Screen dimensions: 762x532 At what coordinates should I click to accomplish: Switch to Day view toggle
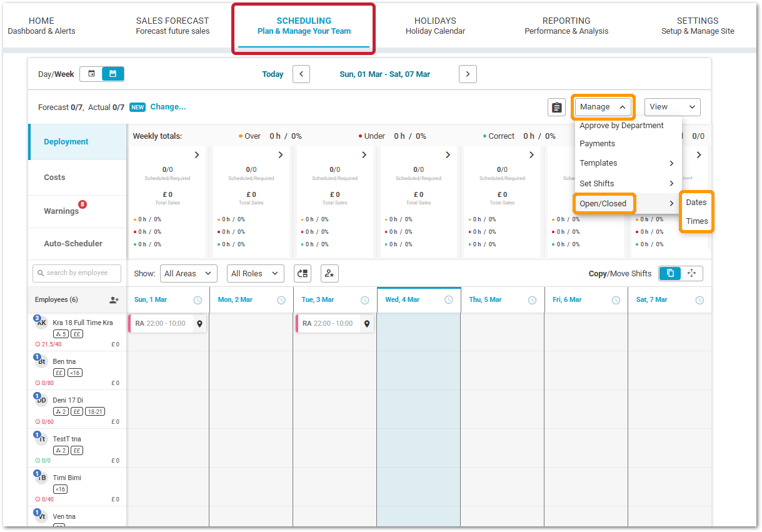(x=92, y=74)
